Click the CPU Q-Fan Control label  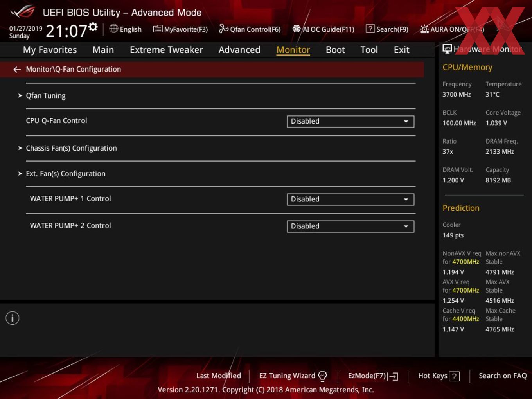click(x=56, y=121)
